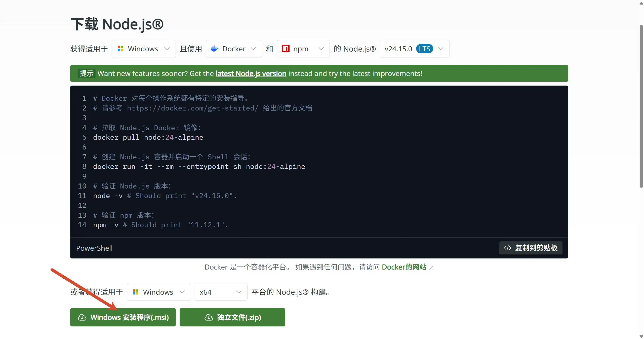This screenshot has width=644, height=339.
Task: Click the red npm logo icon
Action: 286,49
